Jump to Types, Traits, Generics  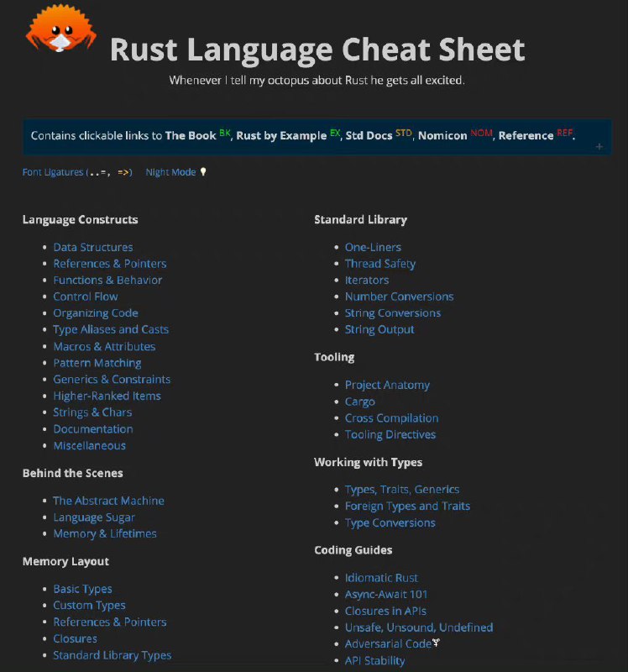(x=402, y=490)
